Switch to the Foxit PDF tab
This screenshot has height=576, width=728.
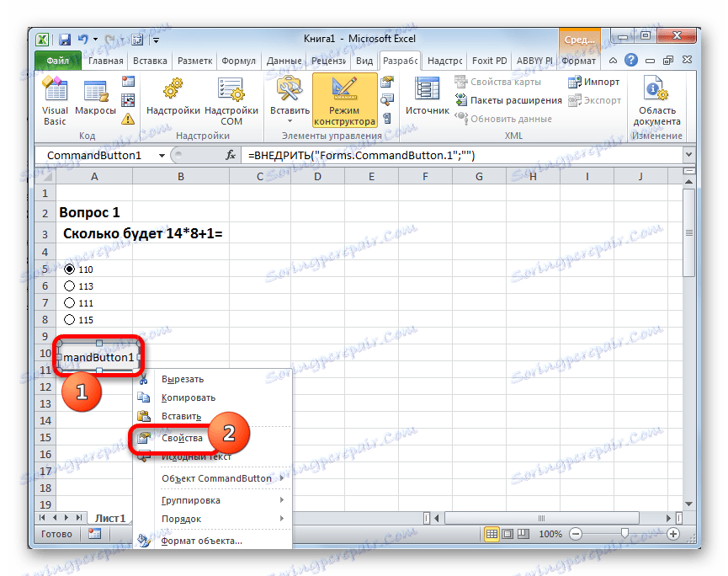click(x=489, y=61)
